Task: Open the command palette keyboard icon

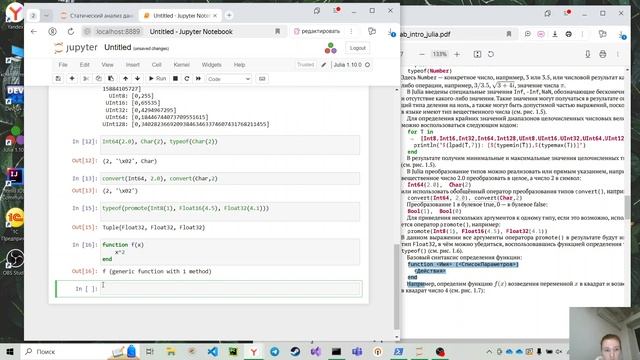Action: click(262, 78)
